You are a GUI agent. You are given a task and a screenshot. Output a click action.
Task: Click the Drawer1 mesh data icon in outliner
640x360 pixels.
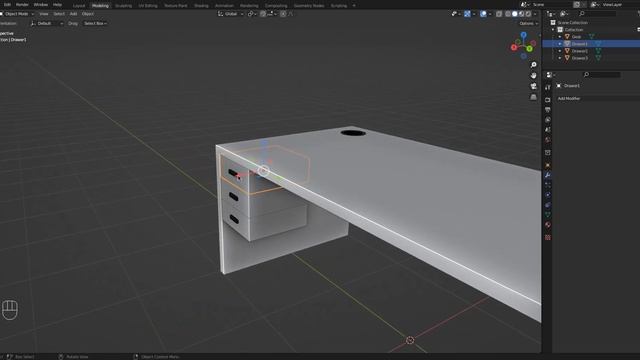click(598, 44)
